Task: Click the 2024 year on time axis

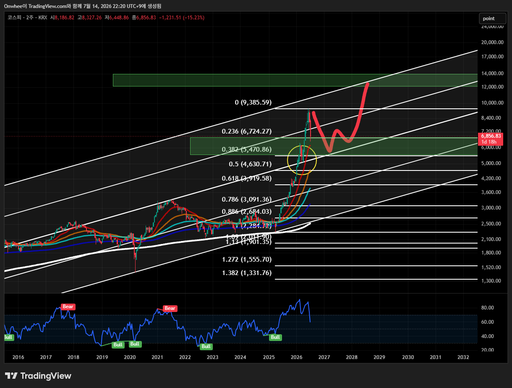Action: click(240, 357)
